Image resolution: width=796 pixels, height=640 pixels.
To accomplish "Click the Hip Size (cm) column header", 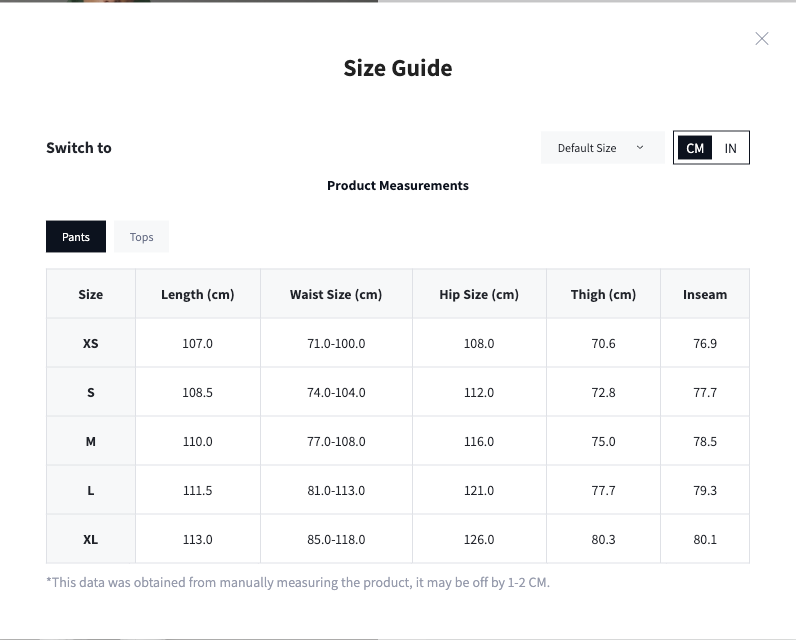I will click(479, 294).
